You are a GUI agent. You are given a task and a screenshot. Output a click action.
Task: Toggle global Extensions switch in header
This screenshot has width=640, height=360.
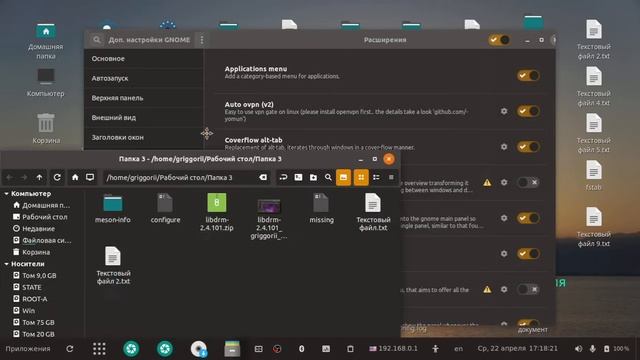pos(499,40)
